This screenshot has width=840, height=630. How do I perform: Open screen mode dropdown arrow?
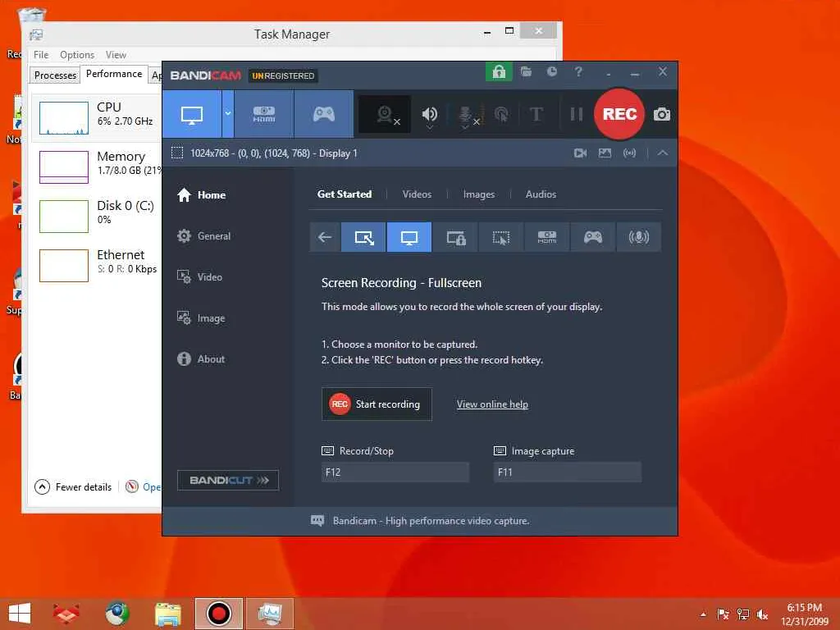(x=228, y=114)
